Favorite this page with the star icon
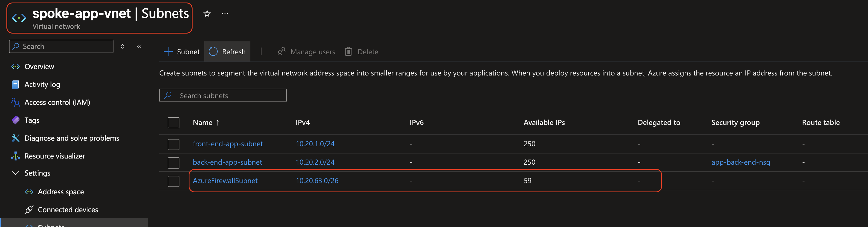The image size is (868, 227). click(x=207, y=14)
